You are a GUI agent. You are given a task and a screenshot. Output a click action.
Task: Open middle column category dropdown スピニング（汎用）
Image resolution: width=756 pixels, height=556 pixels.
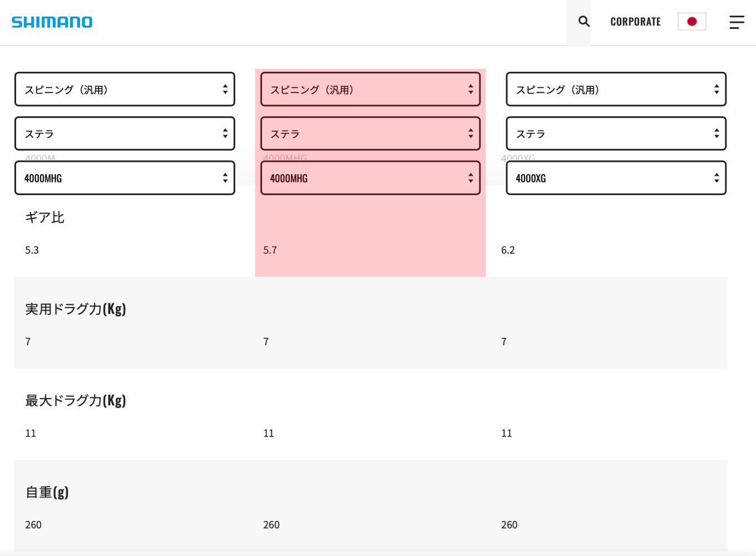coord(370,89)
